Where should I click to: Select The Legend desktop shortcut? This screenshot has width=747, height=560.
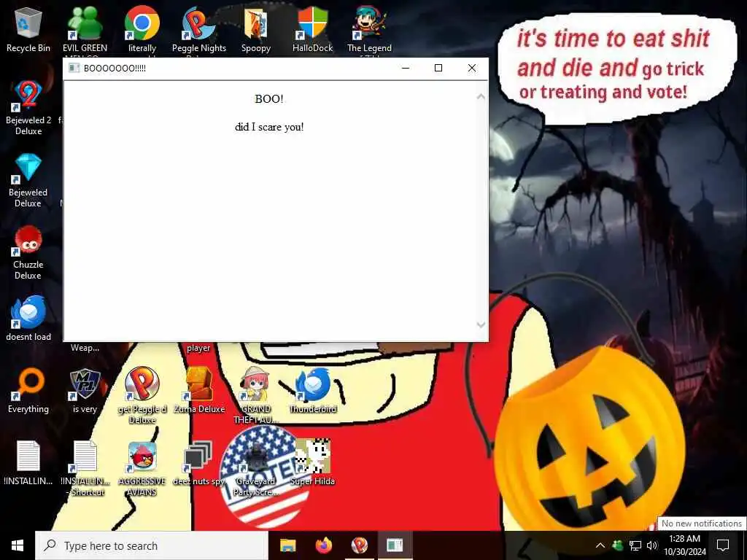tap(369, 29)
